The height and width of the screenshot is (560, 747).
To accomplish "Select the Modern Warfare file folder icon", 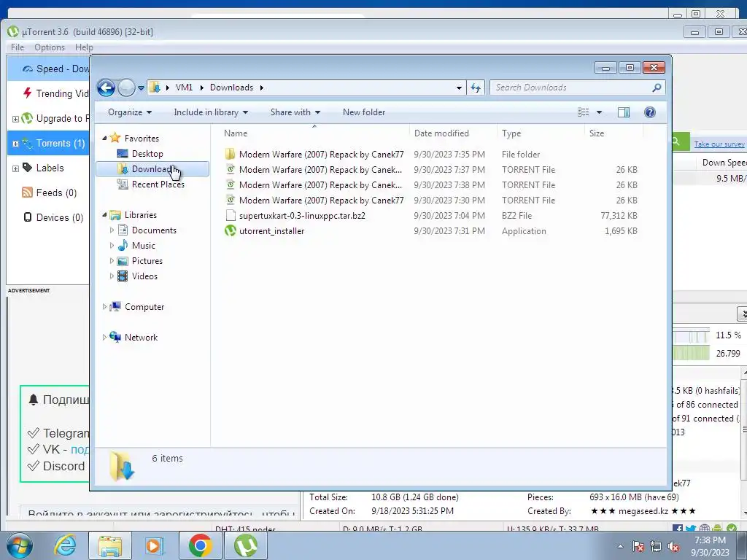I will click(230, 155).
